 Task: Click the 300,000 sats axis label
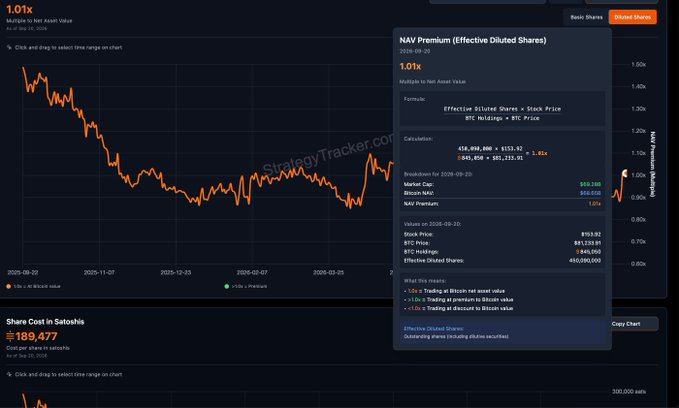629,392
